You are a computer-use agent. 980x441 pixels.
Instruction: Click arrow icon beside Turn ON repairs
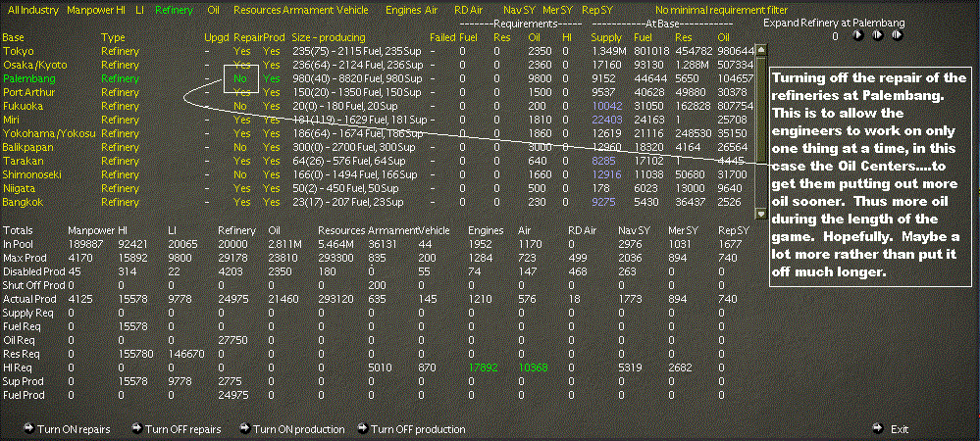coord(28,428)
